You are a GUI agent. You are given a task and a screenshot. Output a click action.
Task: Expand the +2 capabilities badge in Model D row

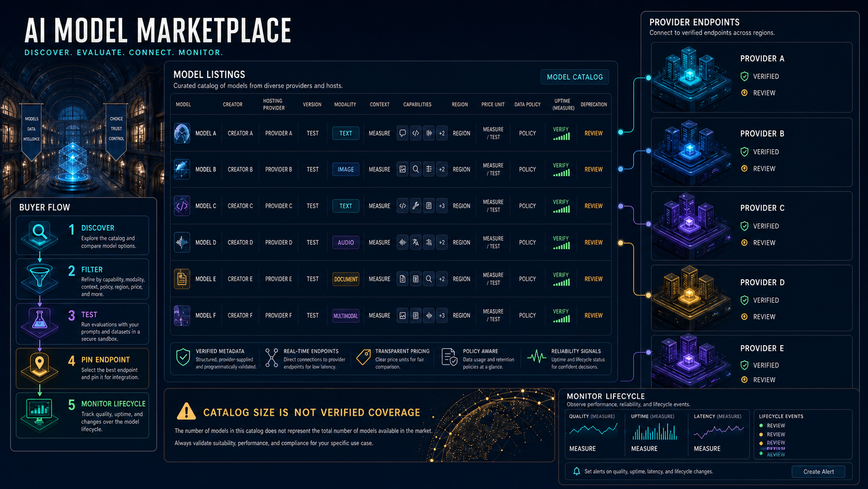[x=442, y=242]
